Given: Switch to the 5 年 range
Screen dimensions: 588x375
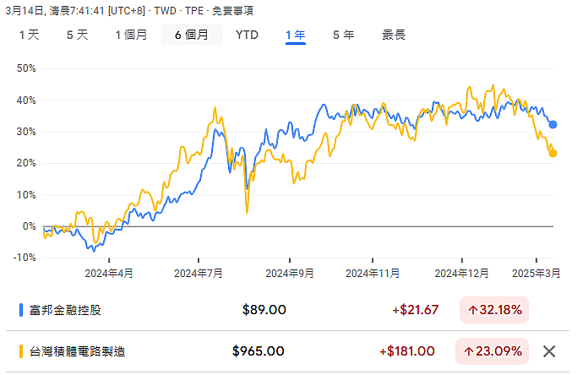Looking at the screenshot, I should [x=344, y=35].
